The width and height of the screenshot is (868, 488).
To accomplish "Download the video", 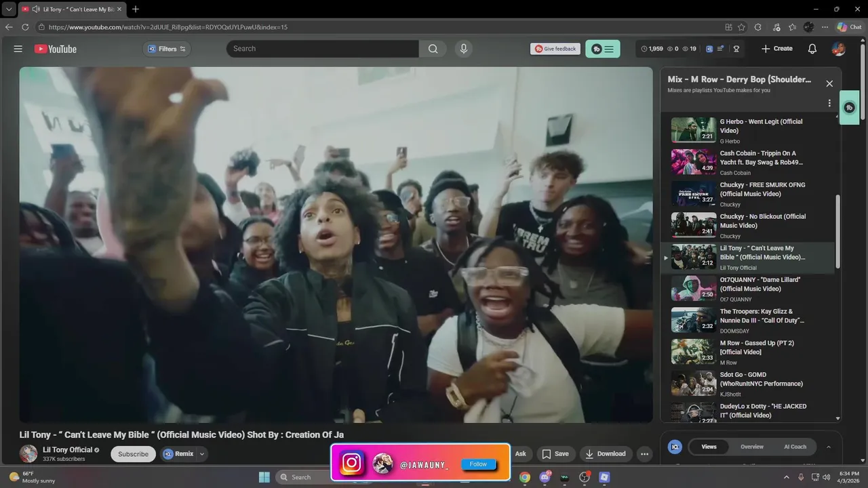I will (x=606, y=454).
